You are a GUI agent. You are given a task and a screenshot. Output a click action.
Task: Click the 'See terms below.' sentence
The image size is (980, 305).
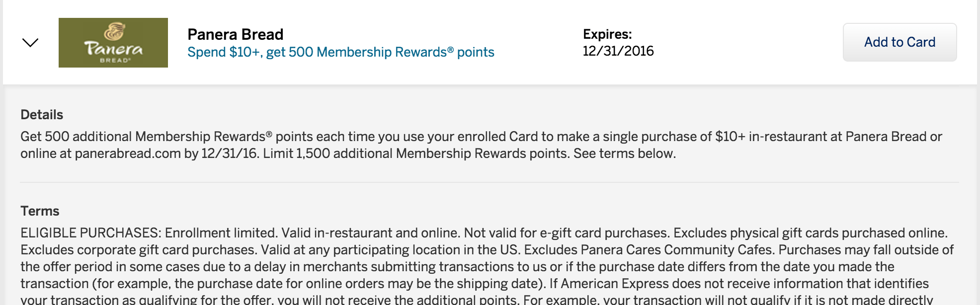click(x=624, y=153)
